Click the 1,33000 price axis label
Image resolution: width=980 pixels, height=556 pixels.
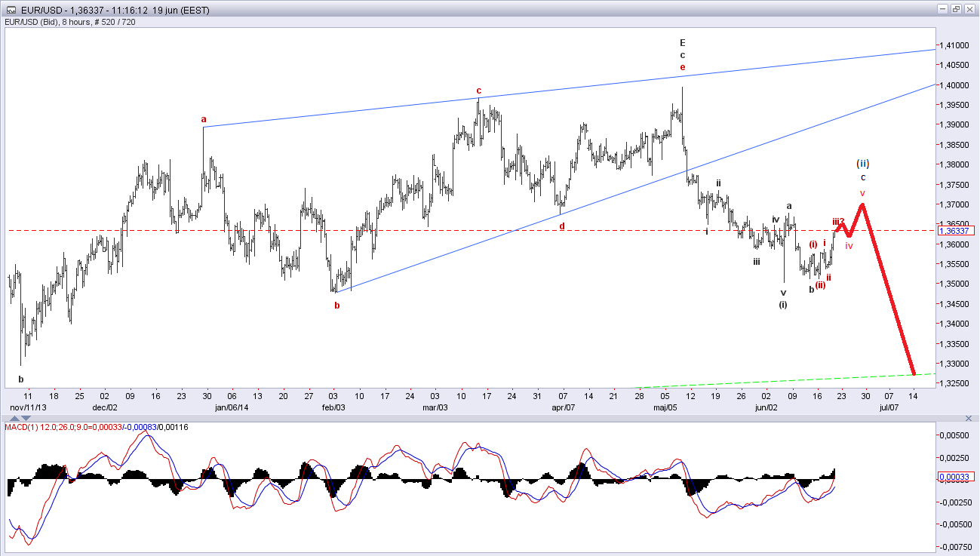953,364
